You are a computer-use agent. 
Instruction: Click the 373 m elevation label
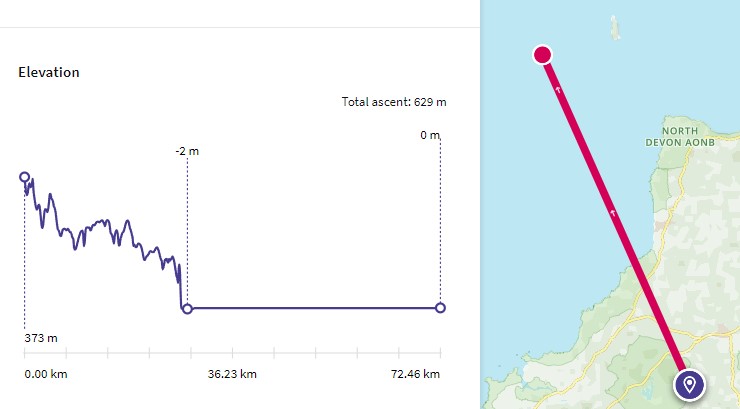41,338
